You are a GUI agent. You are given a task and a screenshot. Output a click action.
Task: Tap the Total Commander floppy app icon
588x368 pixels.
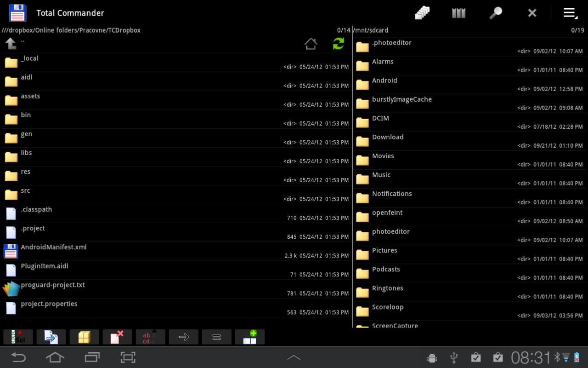point(17,13)
